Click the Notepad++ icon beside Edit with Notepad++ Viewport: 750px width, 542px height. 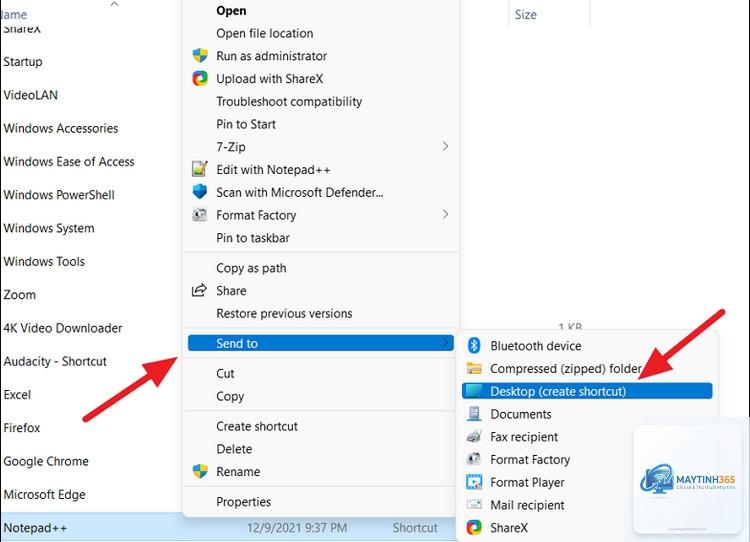(x=199, y=169)
